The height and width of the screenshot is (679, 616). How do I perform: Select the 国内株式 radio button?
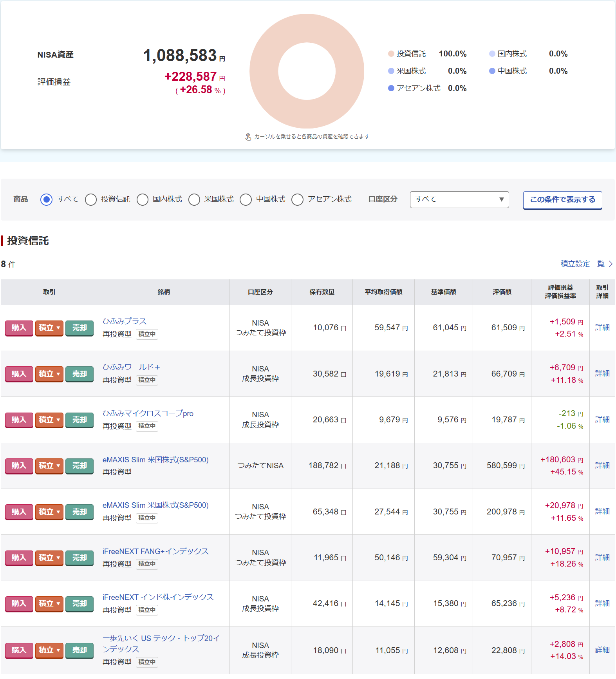[x=143, y=199]
